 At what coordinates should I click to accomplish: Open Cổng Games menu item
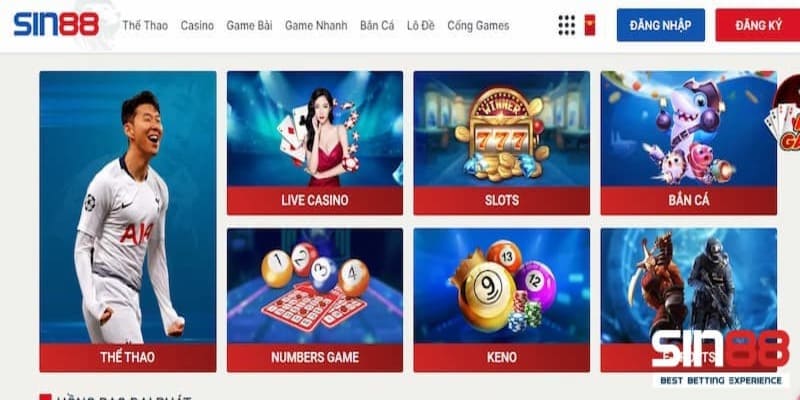click(x=478, y=26)
